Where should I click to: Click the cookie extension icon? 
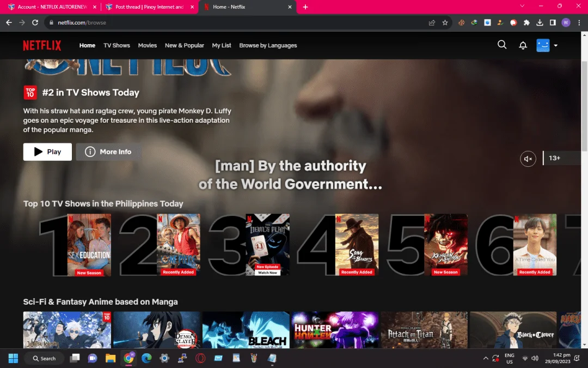[461, 22]
